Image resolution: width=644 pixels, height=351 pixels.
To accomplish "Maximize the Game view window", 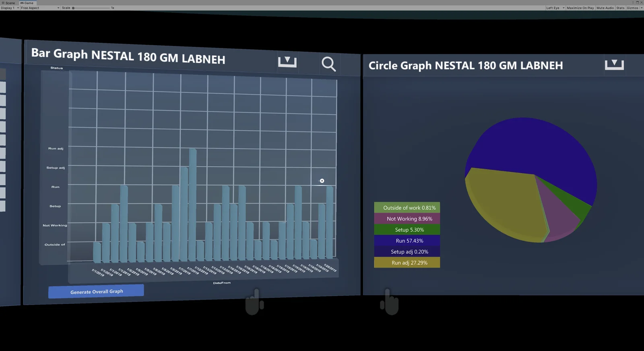I will click(x=637, y=2).
